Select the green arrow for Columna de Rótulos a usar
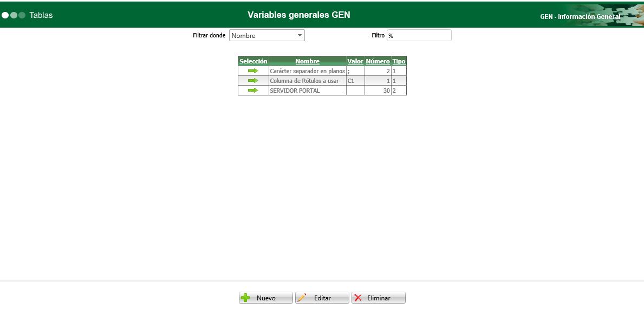This screenshot has width=644, height=315. [252, 80]
